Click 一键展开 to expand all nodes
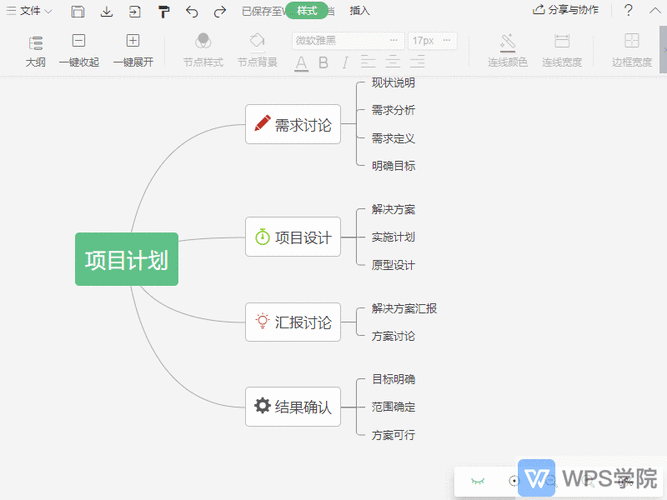Screen dimensions: 667x500 (133, 51)
